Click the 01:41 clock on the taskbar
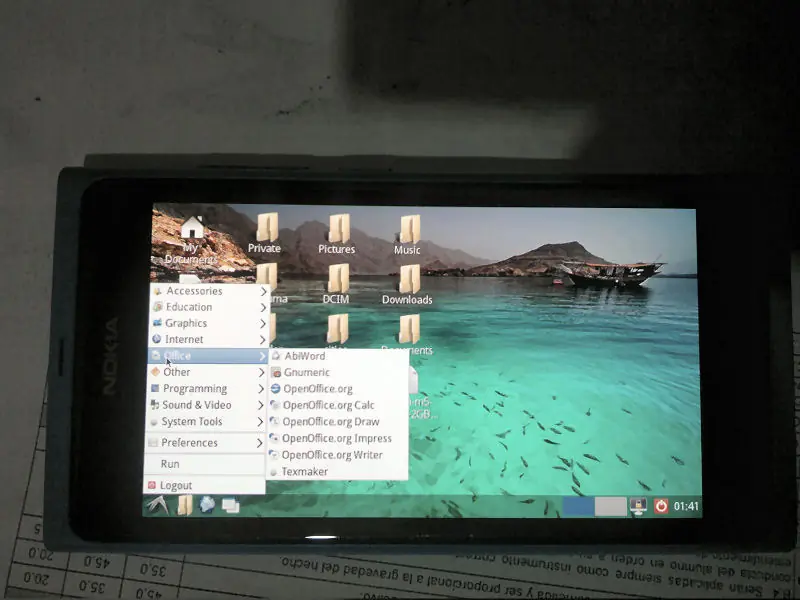This screenshot has height=600, width=800. tap(686, 506)
